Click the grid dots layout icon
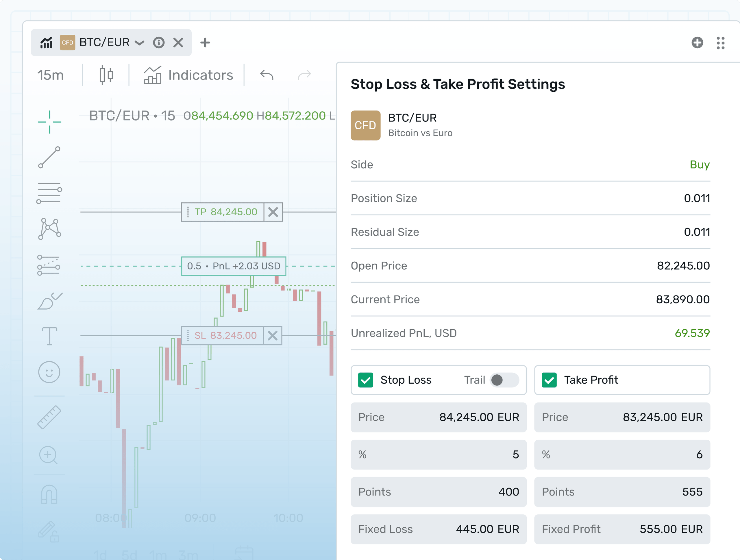 (x=721, y=43)
